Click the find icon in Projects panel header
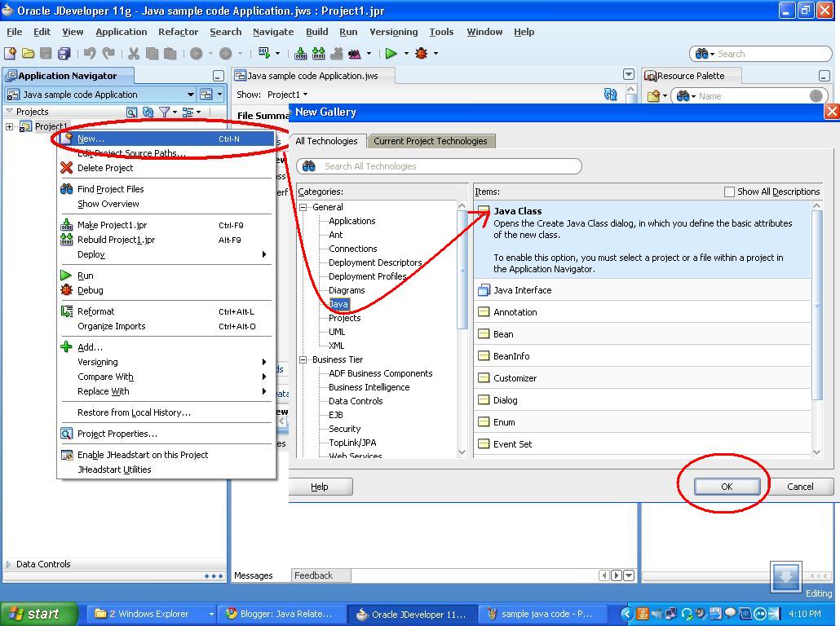Viewport: 840px width, 626px height. pos(131,112)
